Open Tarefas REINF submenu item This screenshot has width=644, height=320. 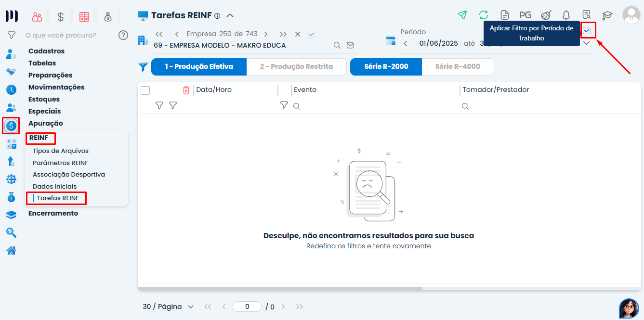[x=58, y=198]
